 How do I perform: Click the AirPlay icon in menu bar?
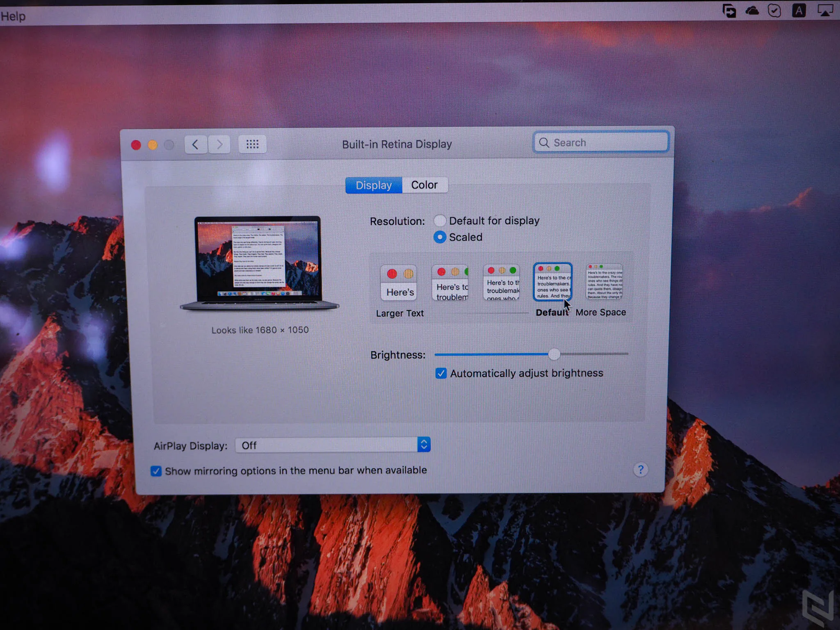(x=825, y=10)
